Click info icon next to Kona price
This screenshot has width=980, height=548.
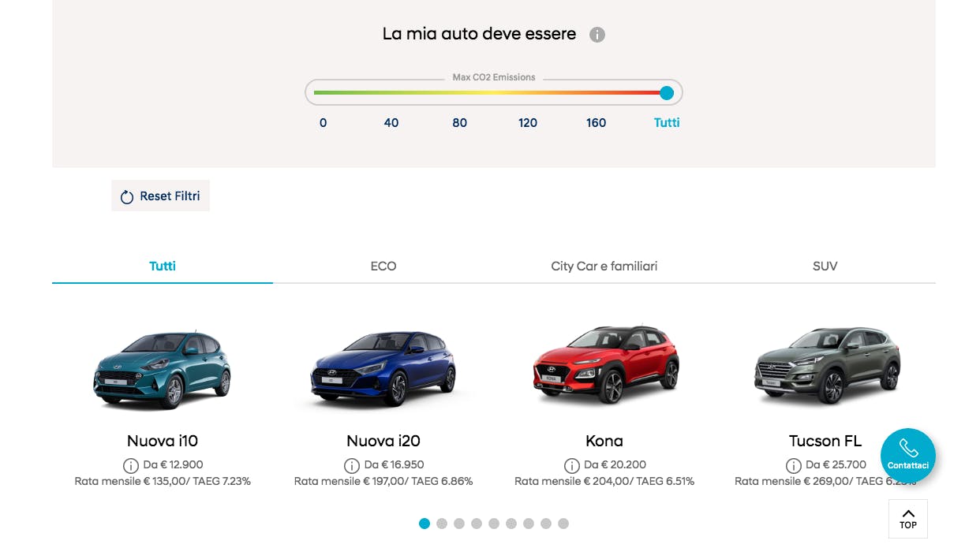coord(572,465)
